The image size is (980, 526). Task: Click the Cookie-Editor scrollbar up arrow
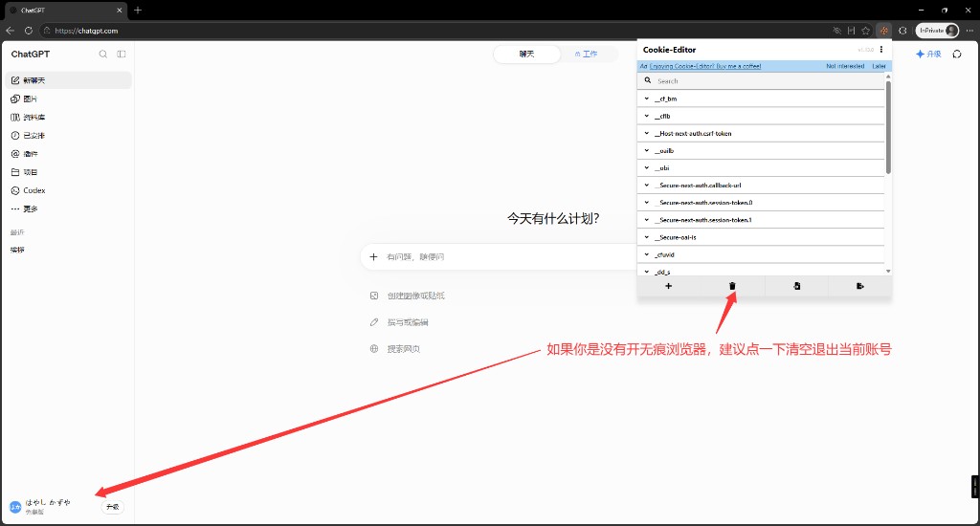click(x=888, y=77)
